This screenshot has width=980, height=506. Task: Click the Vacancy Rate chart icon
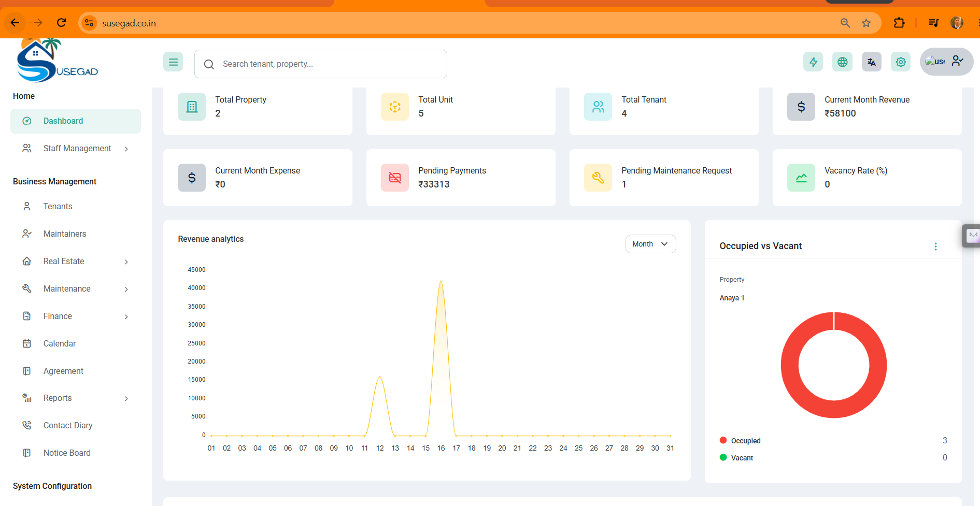click(x=801, y=178)
